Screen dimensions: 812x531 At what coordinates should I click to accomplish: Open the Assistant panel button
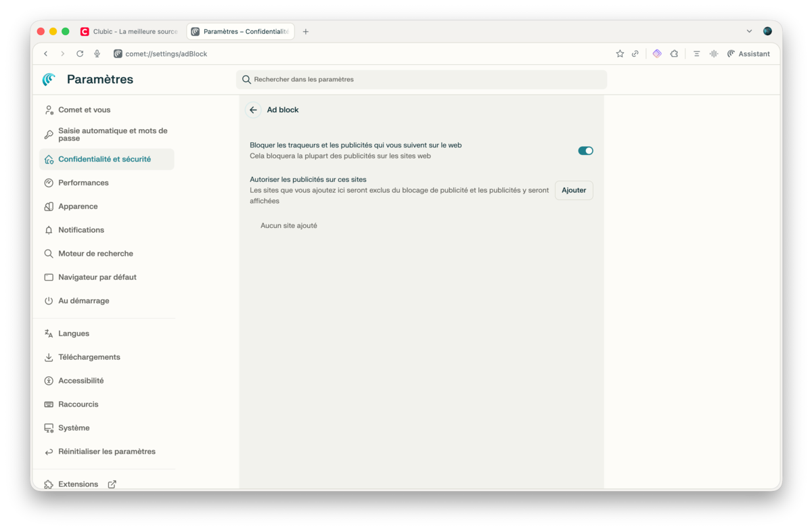click(748, 54)
